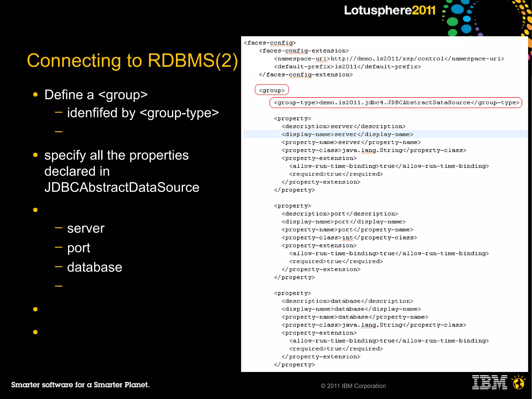This screenshot has width=532, height=399.
Task: Click <description>database</description> line
Action: [347, 301]
